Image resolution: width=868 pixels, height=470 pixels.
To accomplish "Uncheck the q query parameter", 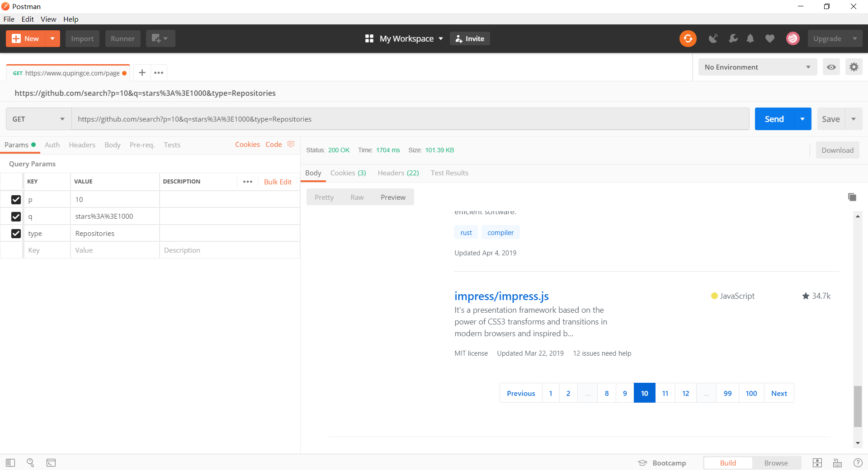I will click(x=16, y=216).
